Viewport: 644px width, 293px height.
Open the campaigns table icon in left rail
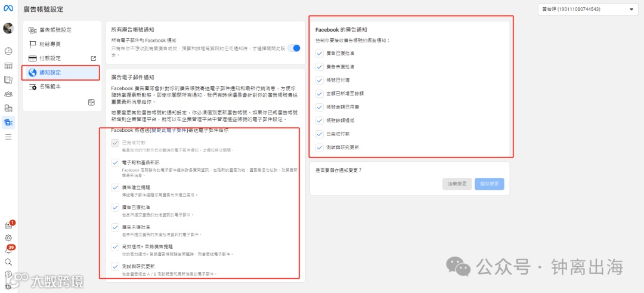pos(8,66)
